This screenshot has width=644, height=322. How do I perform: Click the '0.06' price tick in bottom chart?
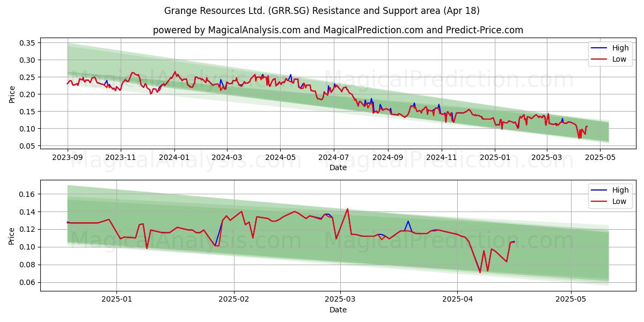pos(27,283)
